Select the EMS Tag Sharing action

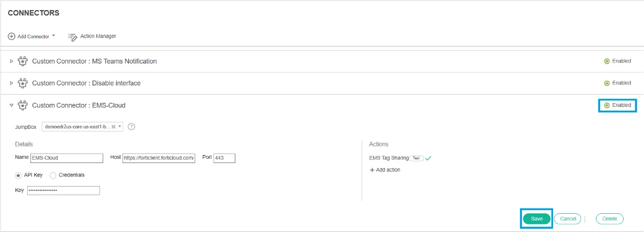[389, 158]
